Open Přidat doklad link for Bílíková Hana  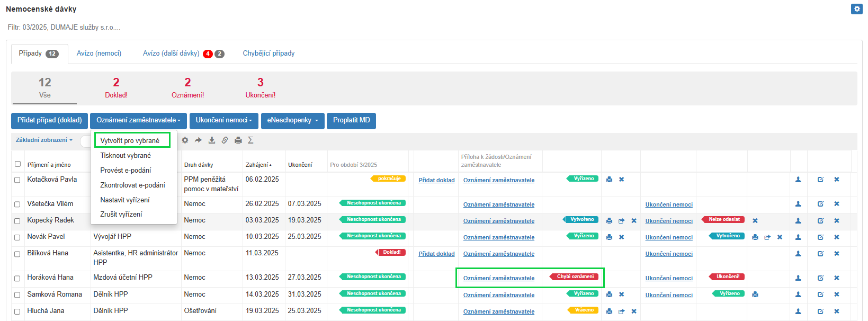pos(436,254)
